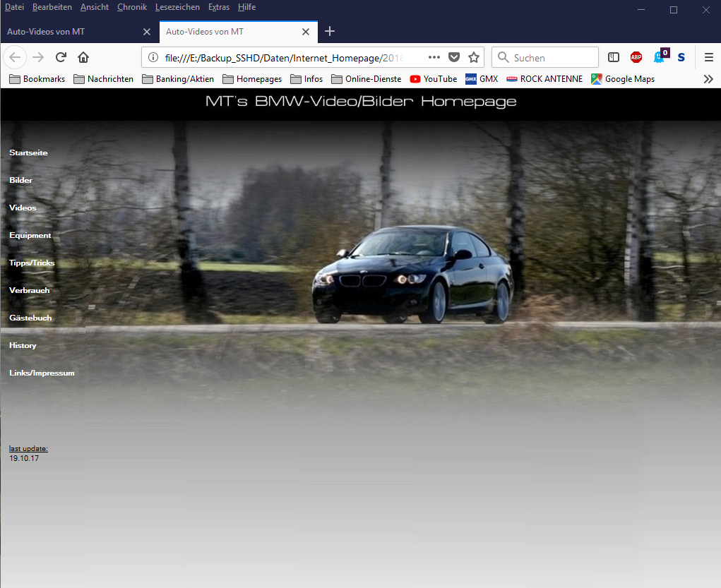721x588 pixels.
Task: Bookmark this page with the star
Action: 474,57
